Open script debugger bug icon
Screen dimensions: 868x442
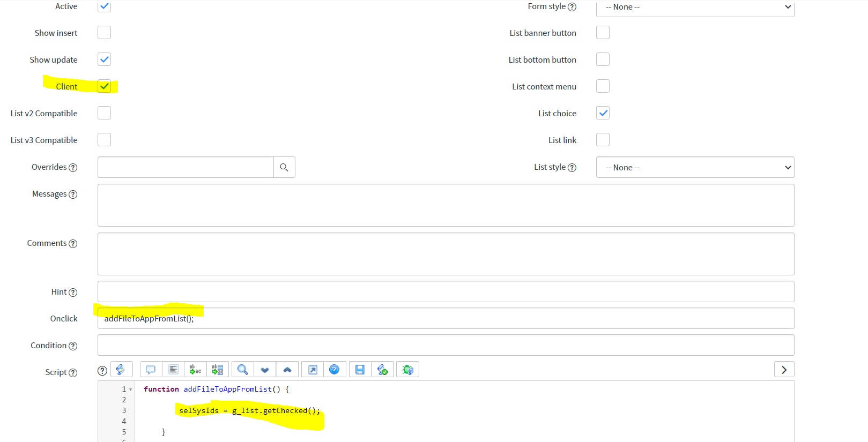pos(407,370)
